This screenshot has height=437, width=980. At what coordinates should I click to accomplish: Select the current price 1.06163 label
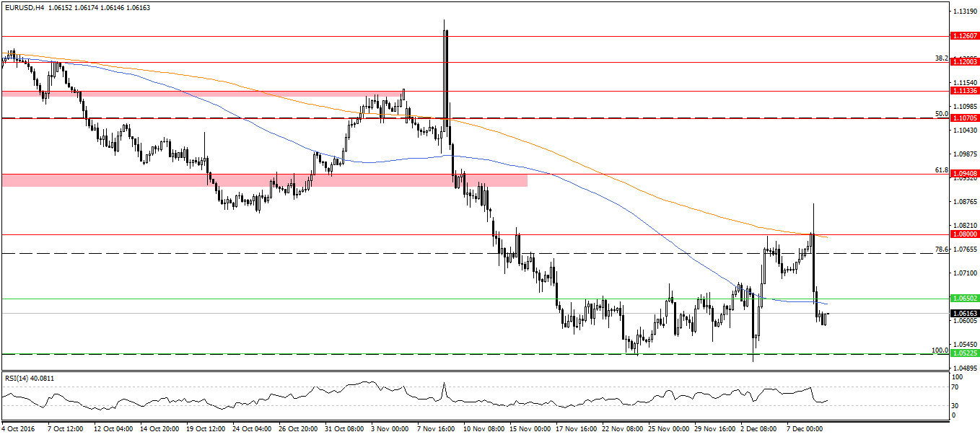coord(964,314)
